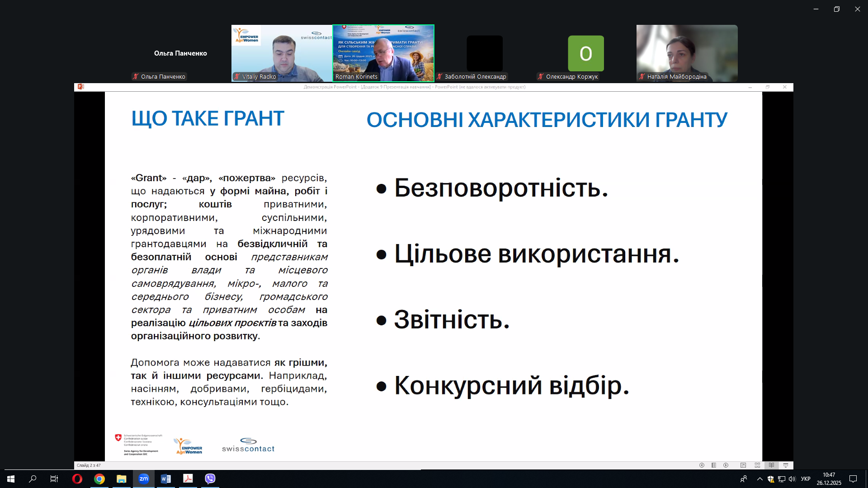The image size is (868, 488).
Task: Select the Reading View icon
Action: (771, 465)
